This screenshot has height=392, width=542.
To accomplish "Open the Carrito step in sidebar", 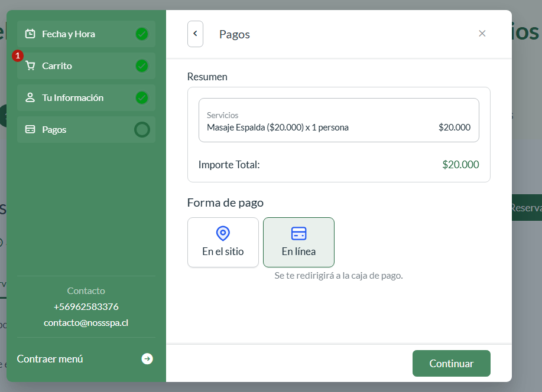I will [57, 66].
